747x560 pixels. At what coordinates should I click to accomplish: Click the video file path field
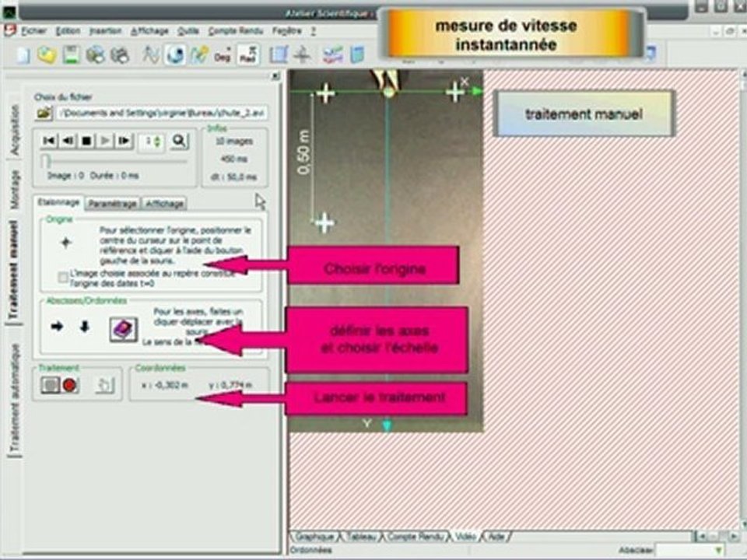tap(162, 114)
